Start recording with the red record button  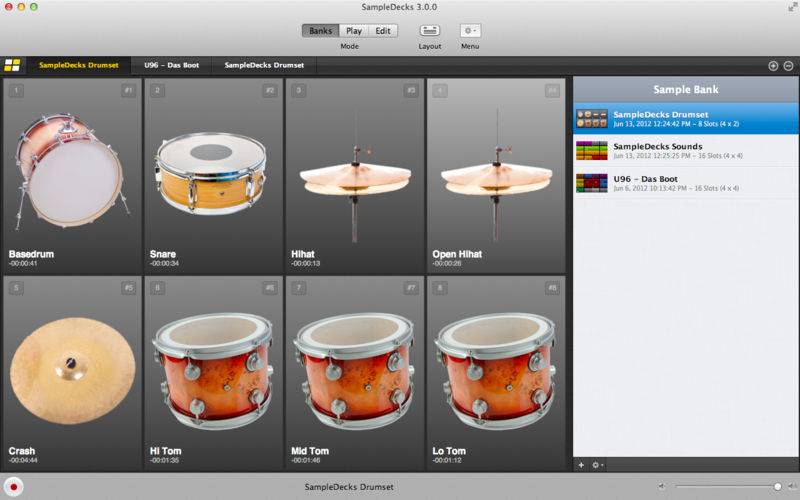(x=14, y=487)
